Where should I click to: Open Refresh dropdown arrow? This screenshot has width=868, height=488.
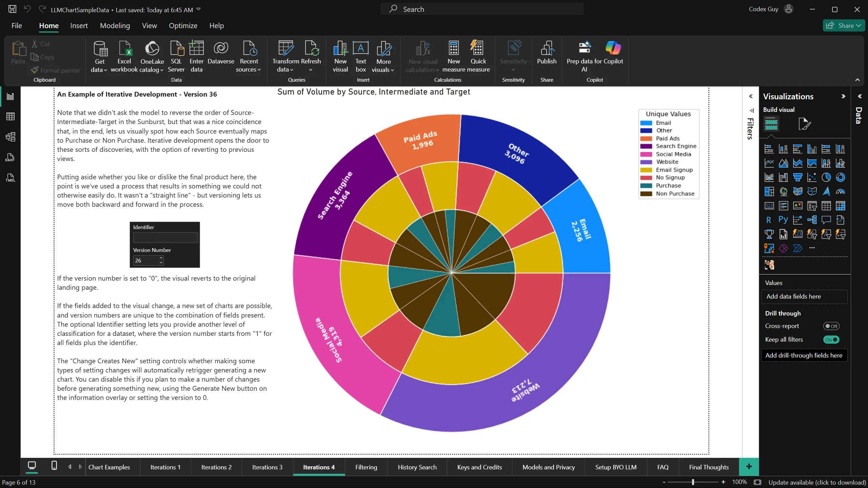[311, 70]
